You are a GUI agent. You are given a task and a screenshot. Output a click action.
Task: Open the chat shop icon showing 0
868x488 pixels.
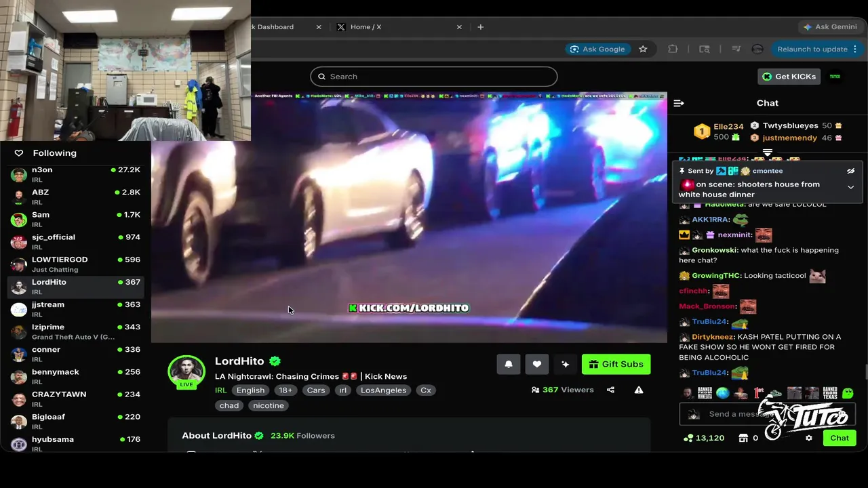[743, 438]
